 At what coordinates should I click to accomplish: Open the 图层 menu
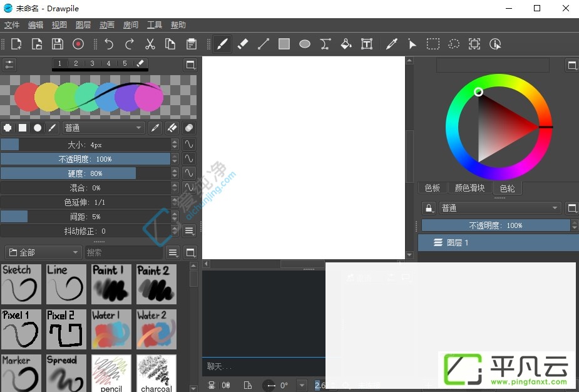tap(83, 25)
